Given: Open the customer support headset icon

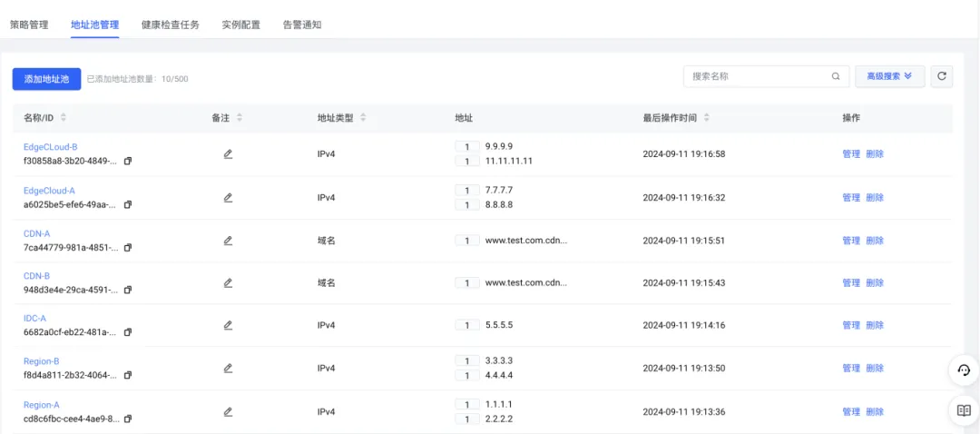Looking at the screenshot, I should [x=964, y=370].
